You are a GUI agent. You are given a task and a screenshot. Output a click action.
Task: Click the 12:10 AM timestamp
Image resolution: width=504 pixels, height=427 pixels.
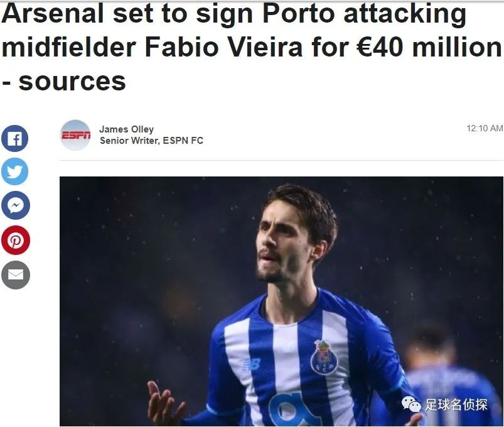tap(485, 128)
